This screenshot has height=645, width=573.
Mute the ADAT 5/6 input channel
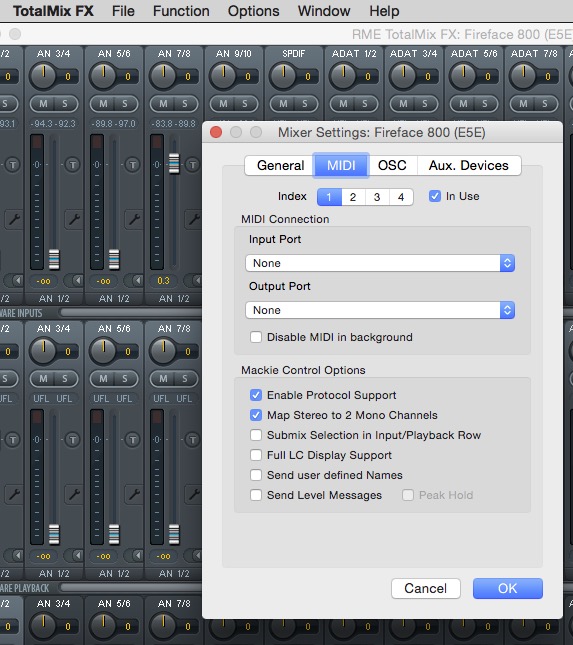463,104
